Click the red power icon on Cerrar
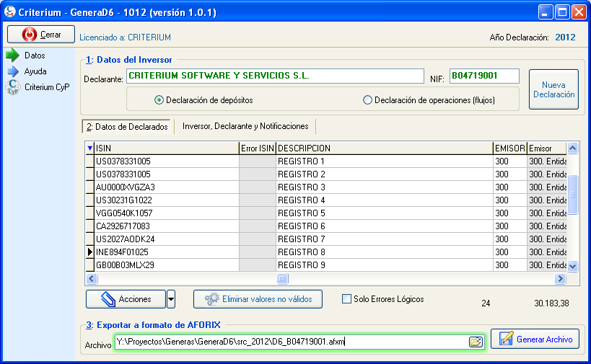 click(29, 35)
